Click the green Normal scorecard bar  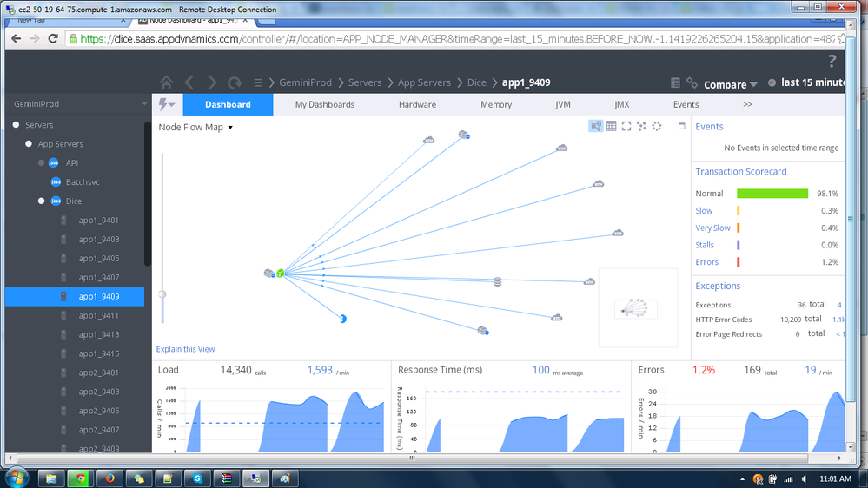tap(772, 194)
